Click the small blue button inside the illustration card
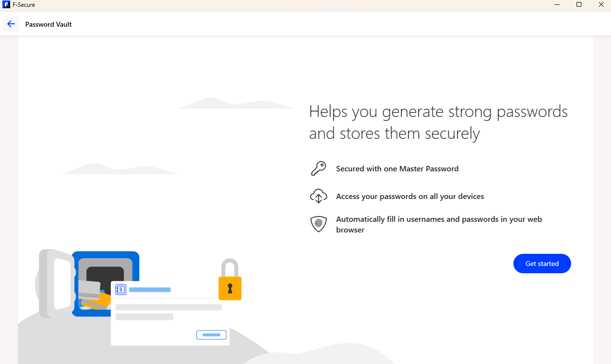Viewport: 611px width, 364px height. (x=211, y=334)
